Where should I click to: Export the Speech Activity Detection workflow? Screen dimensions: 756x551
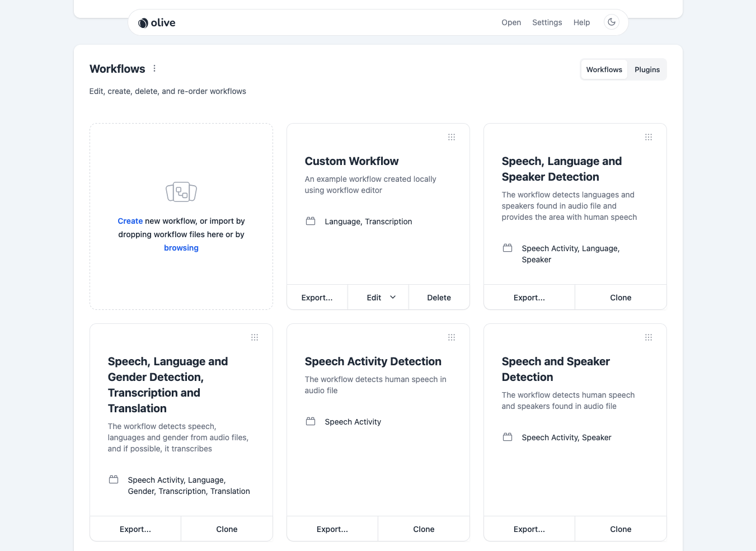pyautogui.click(x=332, y=529)
